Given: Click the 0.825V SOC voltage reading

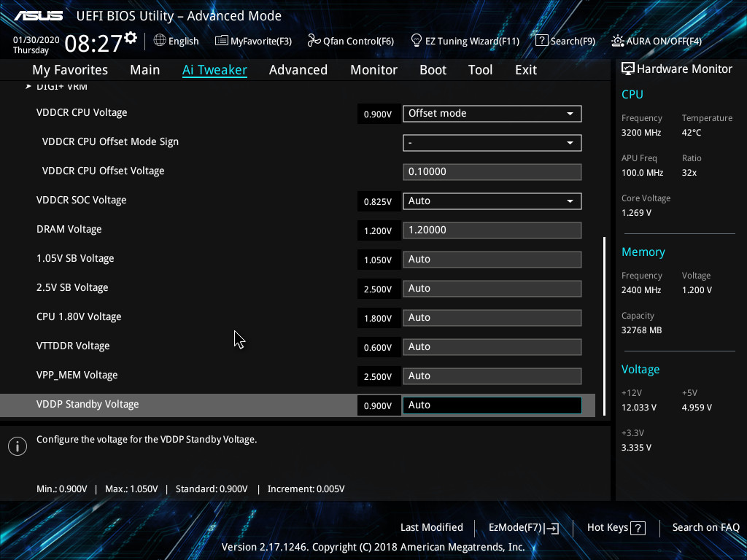Looking at the screenshot, I should 378,202.
